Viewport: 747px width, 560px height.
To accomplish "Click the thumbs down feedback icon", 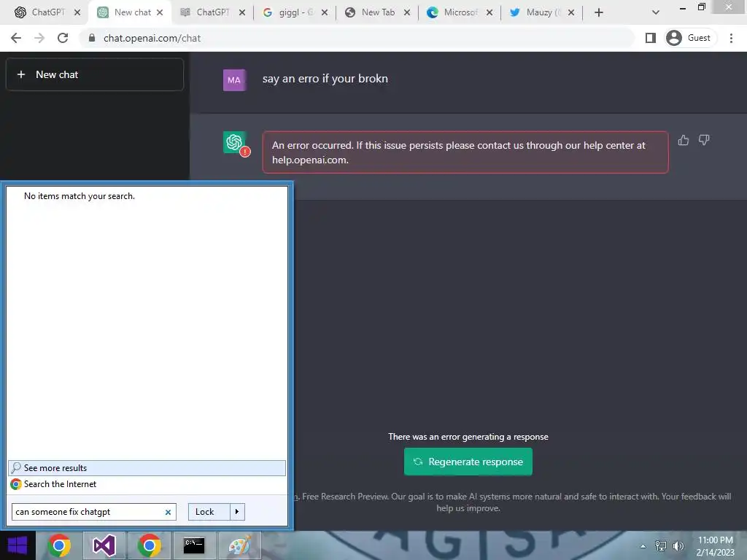I will (x=704, y=140).
